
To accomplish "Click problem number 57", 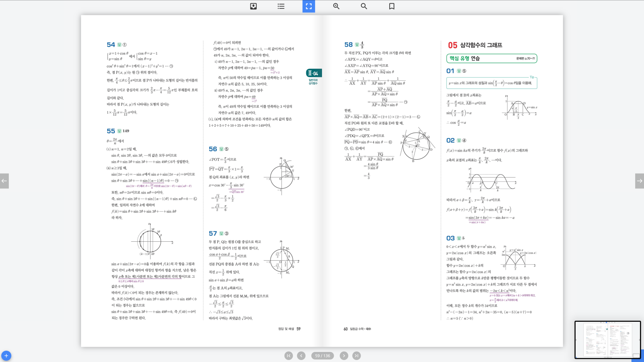I will click(213, 234).
